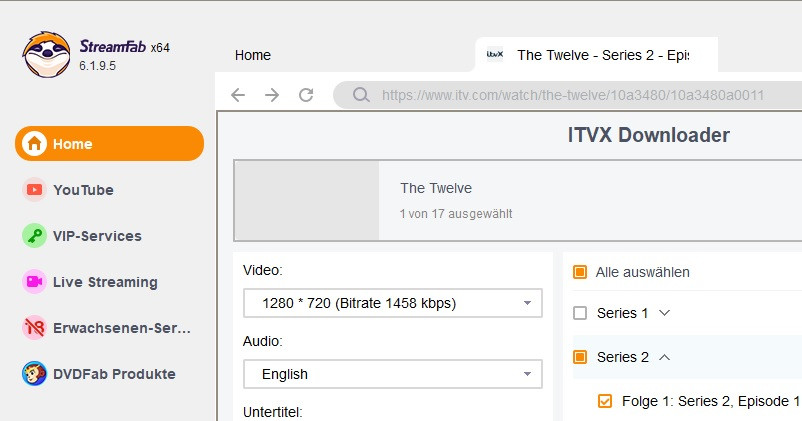Click the text 'The Twelve' title
Image resolution: width=802 pixels, height=421 pixels.
pos(436,188)
